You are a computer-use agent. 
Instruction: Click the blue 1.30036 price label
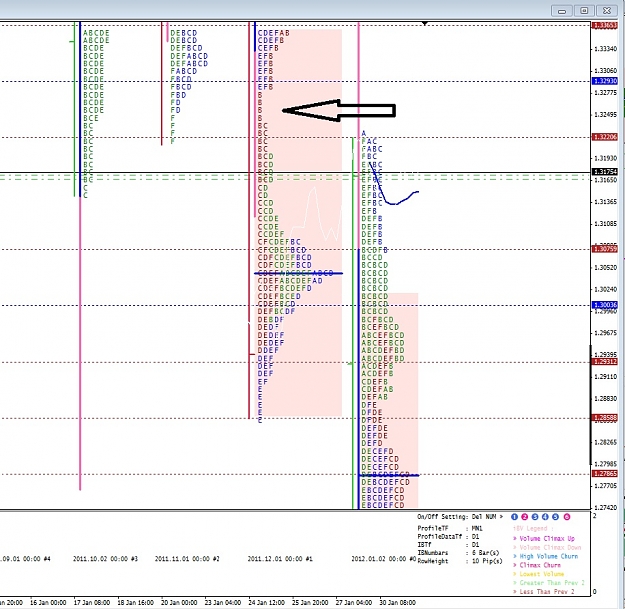coord(605,305)
